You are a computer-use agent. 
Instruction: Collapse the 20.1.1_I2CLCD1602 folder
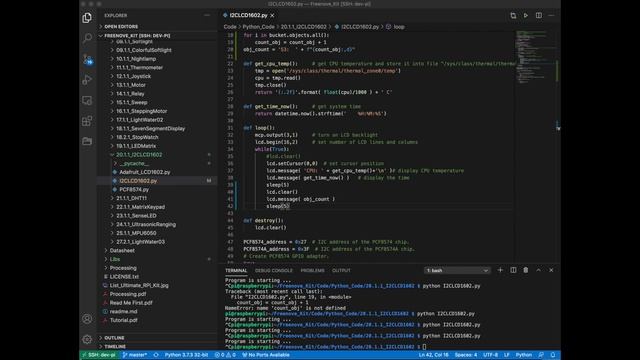point(139,155)
